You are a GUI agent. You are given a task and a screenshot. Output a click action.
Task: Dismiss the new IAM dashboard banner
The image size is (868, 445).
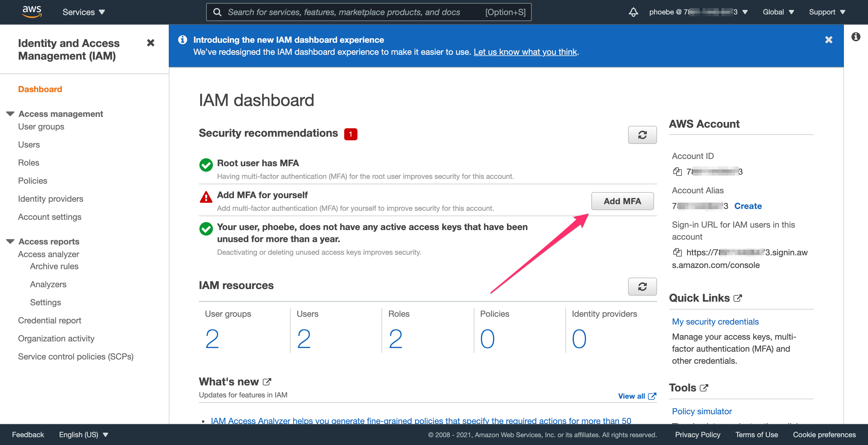pyautogui.click(x=829, y=40)
